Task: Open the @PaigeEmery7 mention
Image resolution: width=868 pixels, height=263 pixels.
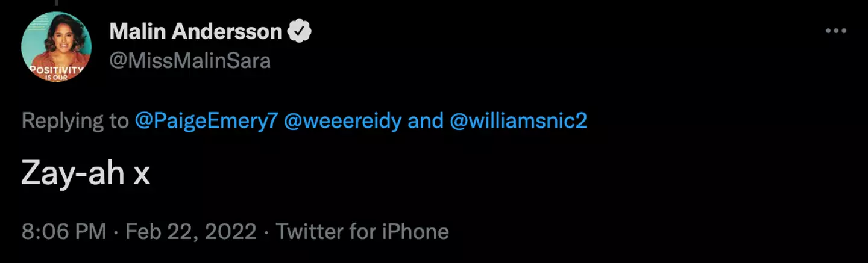Action: [x=206, y=121]
